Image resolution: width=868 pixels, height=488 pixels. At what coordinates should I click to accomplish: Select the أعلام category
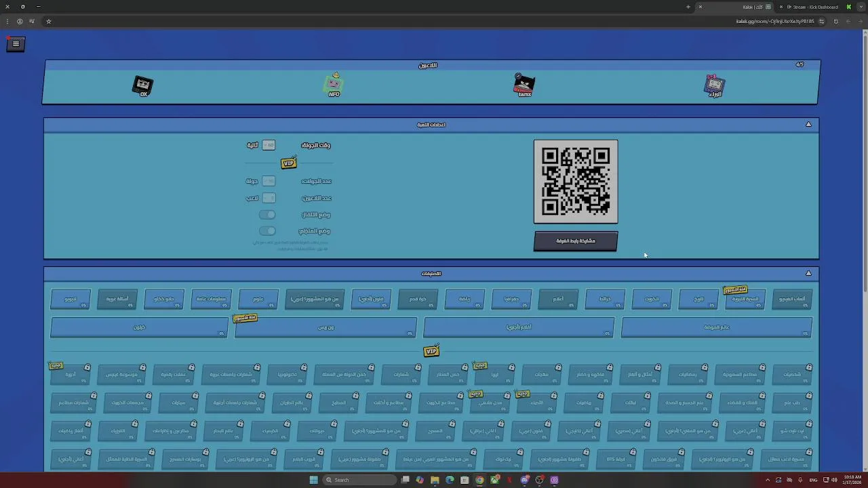(558, 300)
